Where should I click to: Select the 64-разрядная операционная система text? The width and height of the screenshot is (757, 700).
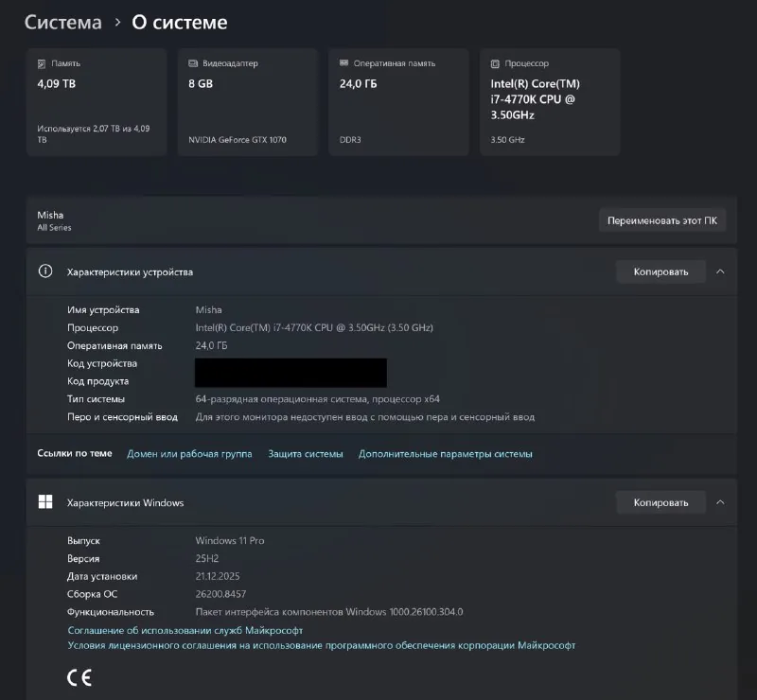click(318, 399)
